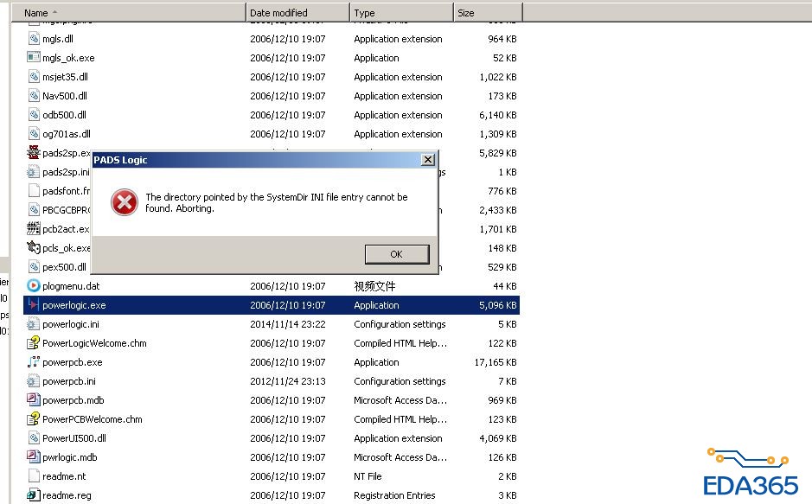Click the 5,829 KB size of pads2sp.exe
The width and height of the screenshot is (812, 504).
pos(497,153)
